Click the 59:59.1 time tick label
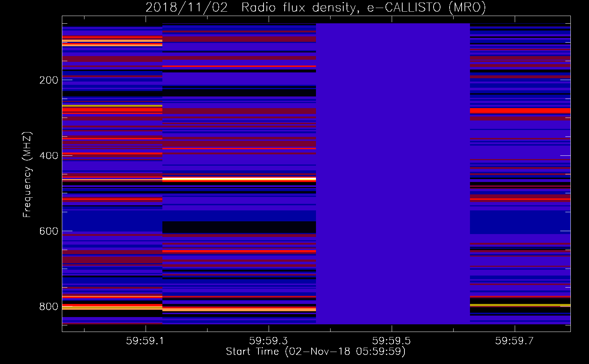The width and height of the screenshot is (589, 364). tap(145, 341)
